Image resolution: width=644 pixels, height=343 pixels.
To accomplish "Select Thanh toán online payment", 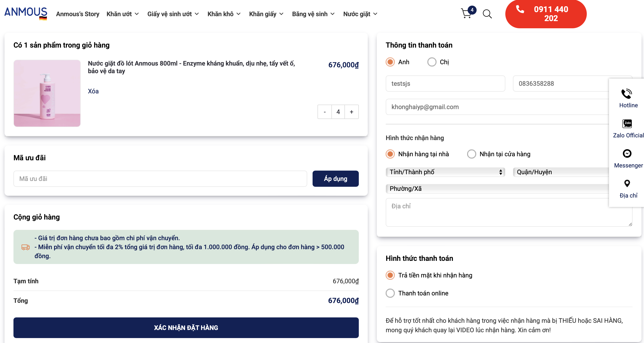I will pyautogui.click(x=390, y=293).
